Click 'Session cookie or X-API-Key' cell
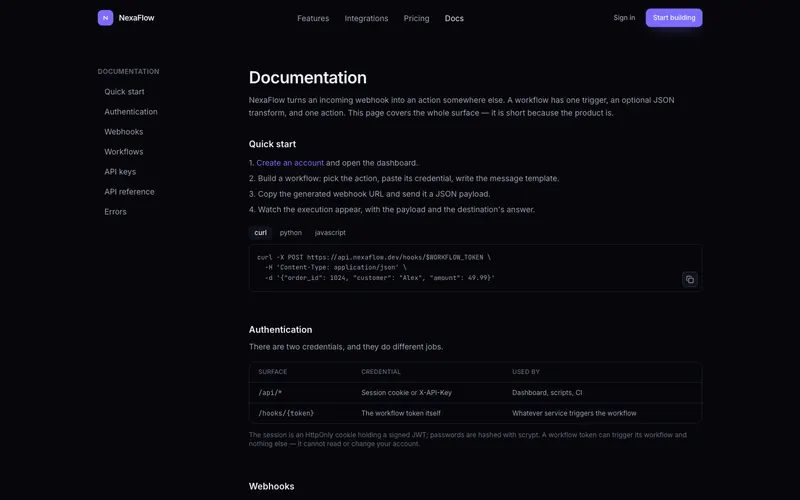 click(x=407, y=393)
